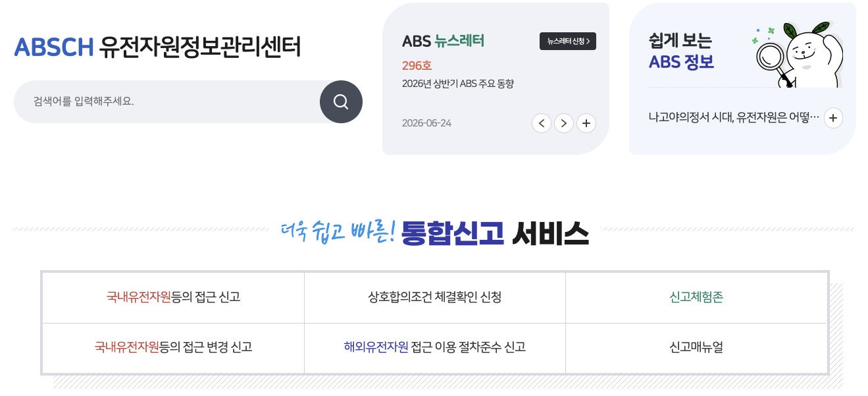The image size is (868, 396).
Task: Open 해외유전자원 접근 이용 절차준수 신고
Action: (435, 347)
